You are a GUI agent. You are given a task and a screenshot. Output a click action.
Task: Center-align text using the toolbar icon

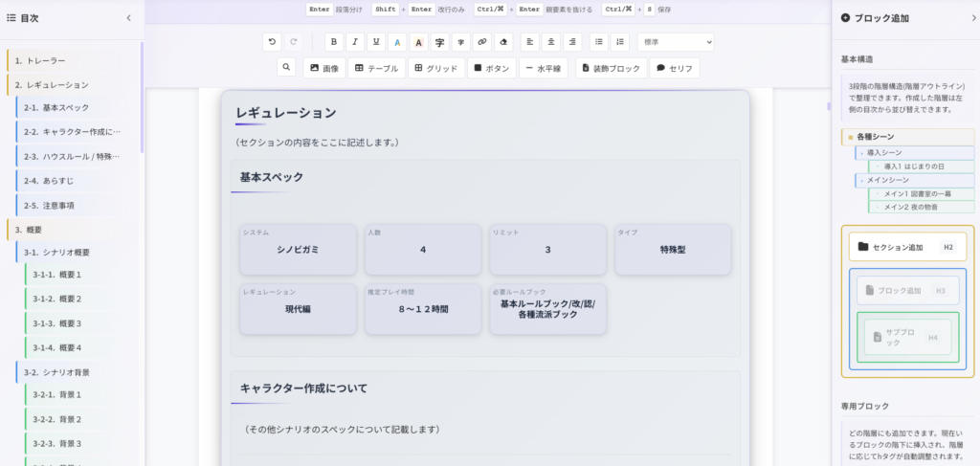(551, 42)
